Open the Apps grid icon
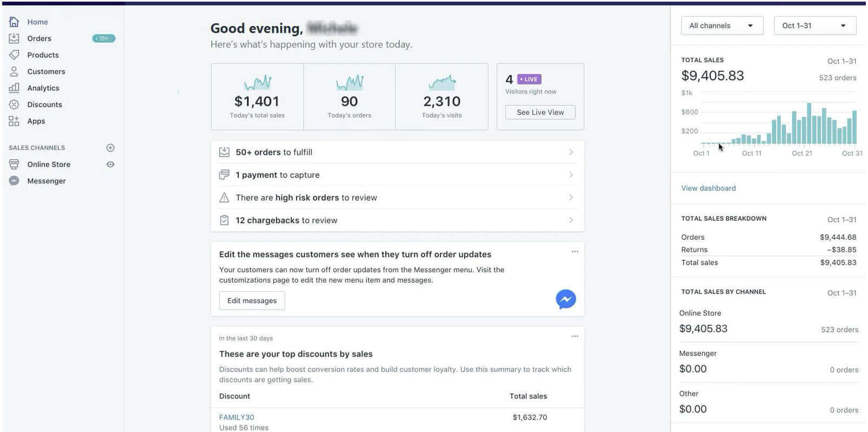This screenshot has height=432, width=868. coord(14,121)
